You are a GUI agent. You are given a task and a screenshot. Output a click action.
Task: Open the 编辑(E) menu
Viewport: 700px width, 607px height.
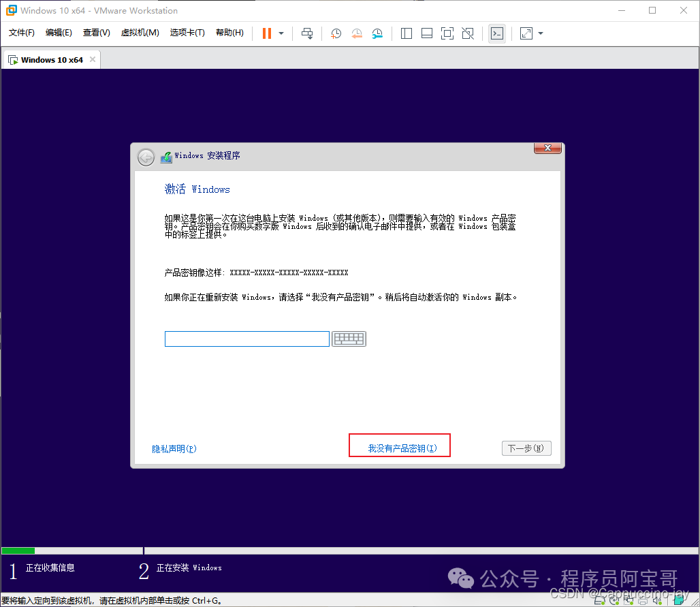coord(59,33)
